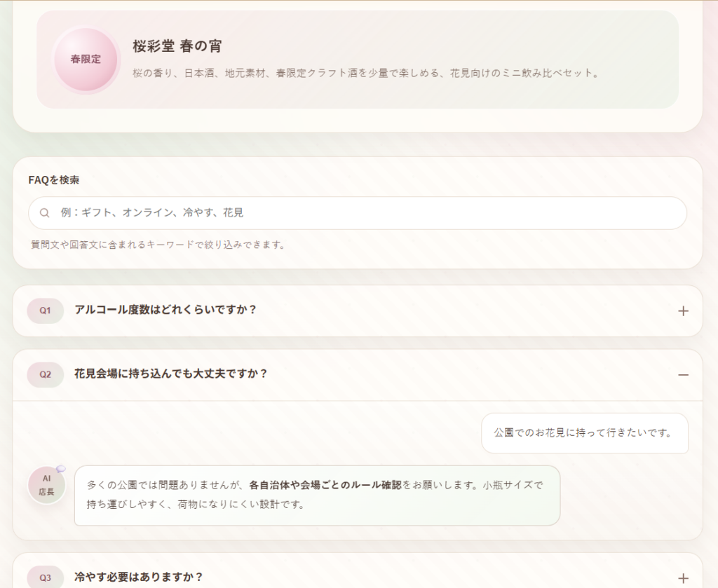Open the question 冷やす必要はありますか？
The image size is (718, 588).
[139, 577]
